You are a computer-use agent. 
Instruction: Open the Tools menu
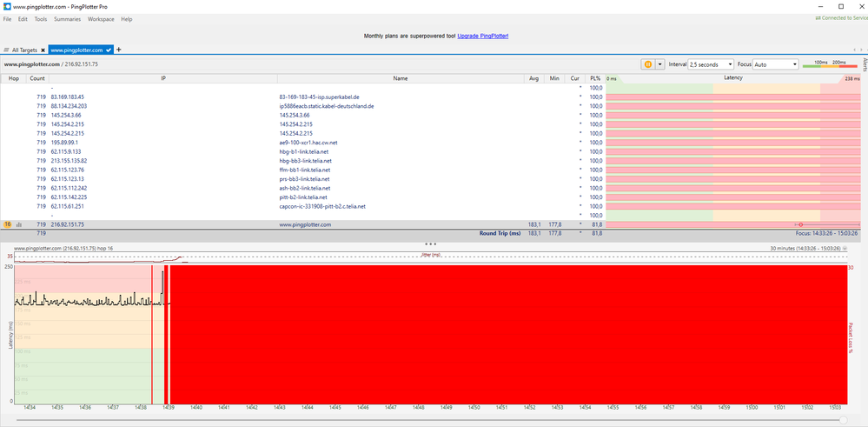point(41,19)
